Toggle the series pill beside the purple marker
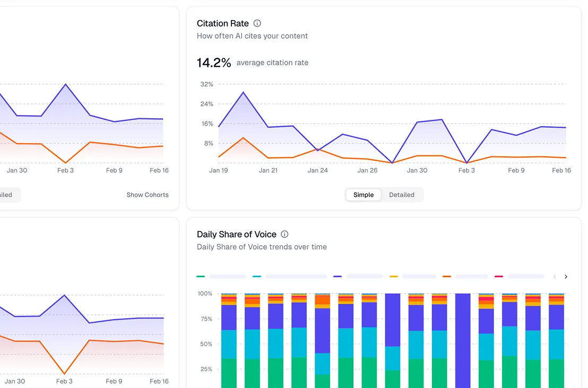 tap(365, 276)
